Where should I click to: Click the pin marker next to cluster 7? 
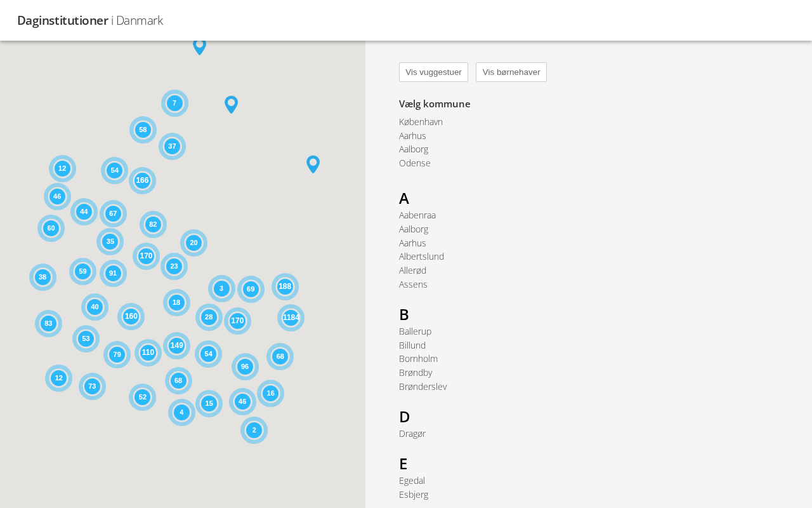click(231, 104)
